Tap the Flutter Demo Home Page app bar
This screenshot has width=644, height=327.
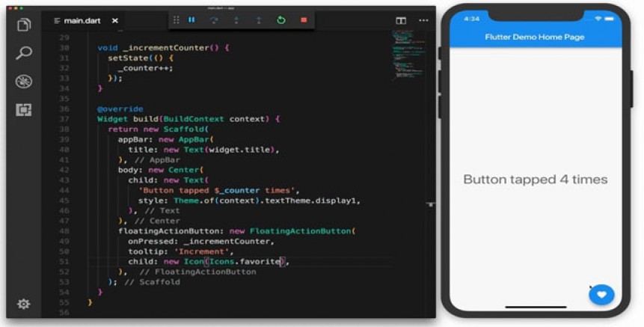(535, 37)
